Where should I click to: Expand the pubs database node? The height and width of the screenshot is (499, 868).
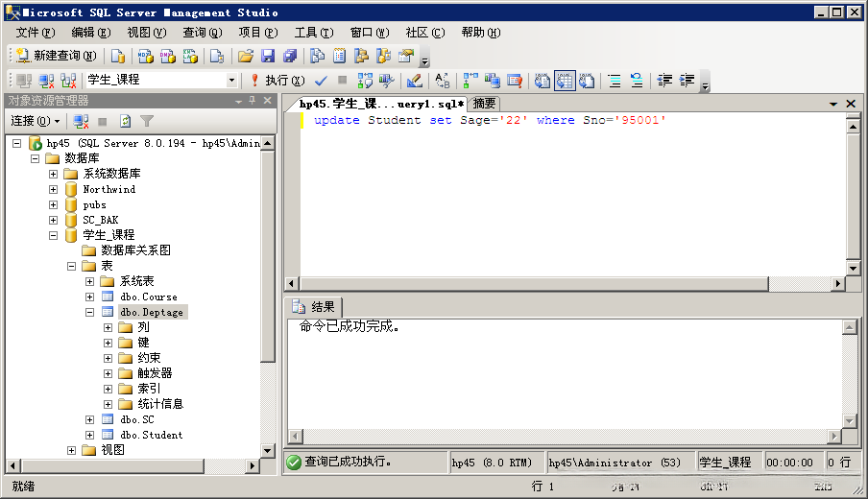tap(53, 204)
